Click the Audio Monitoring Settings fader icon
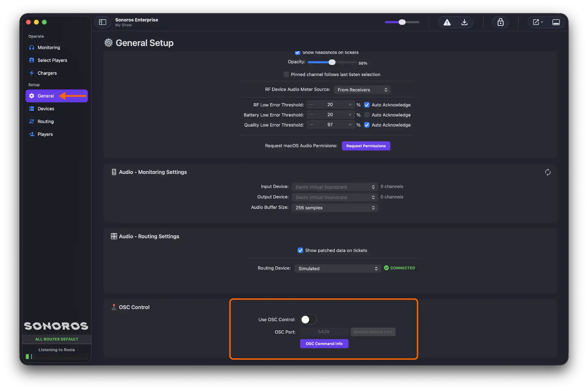Viewport: 588px width, 391px height. (114, 172)
